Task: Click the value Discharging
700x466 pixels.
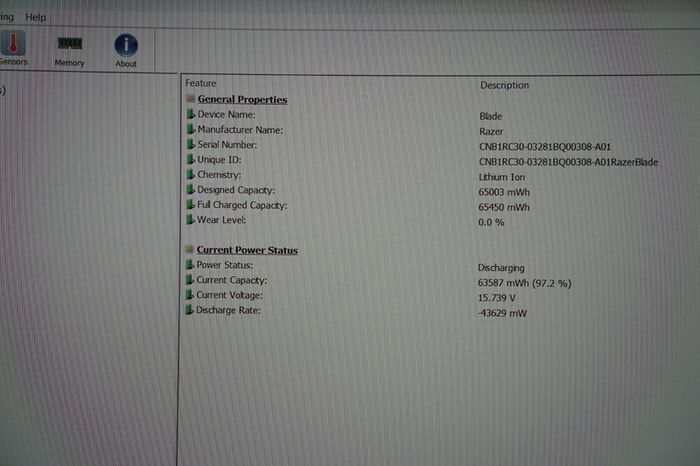Action: [x=501, y=268]
